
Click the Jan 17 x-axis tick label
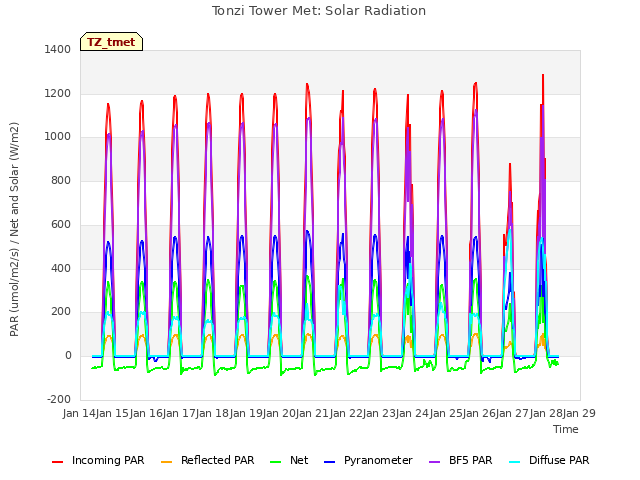click(179, 413)
